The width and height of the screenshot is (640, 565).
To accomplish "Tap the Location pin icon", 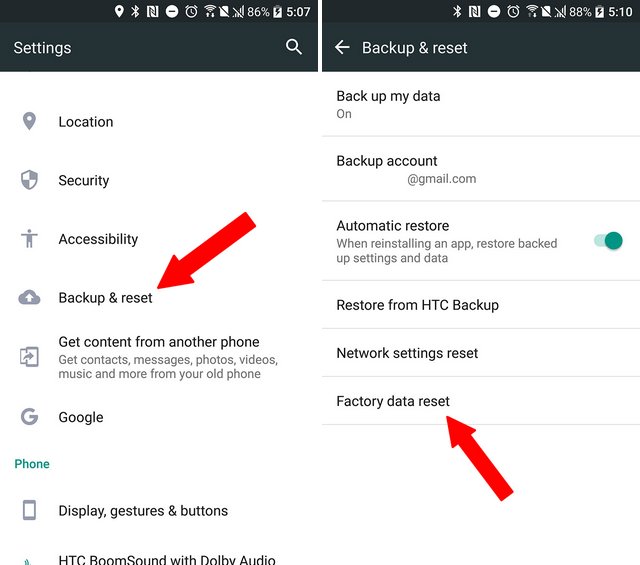I will tap(29, 121).
